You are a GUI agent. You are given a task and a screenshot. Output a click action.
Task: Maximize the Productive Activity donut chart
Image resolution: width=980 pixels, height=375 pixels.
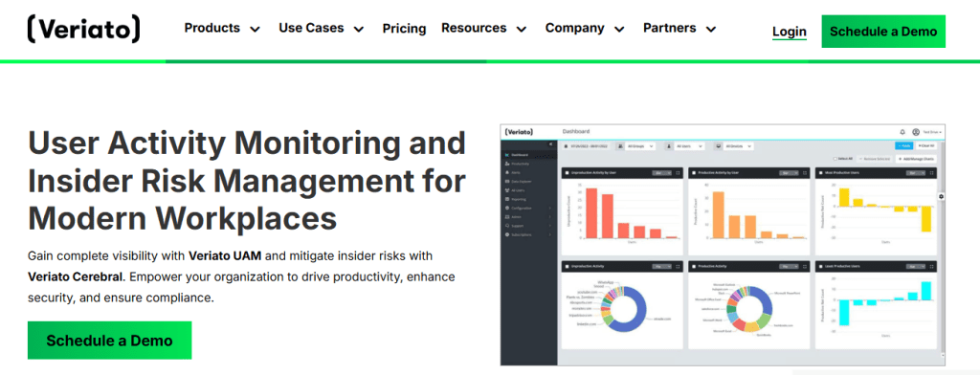805,266
